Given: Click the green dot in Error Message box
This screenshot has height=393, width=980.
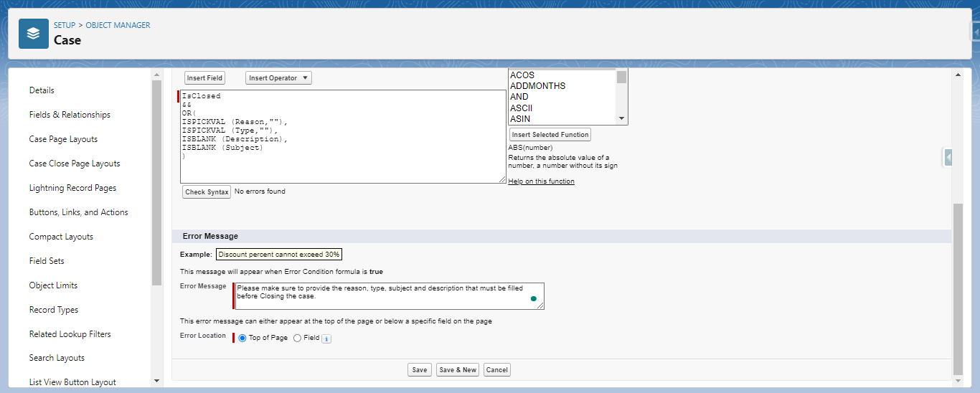Looking at the screenshot, I should [x=534, y=298].
